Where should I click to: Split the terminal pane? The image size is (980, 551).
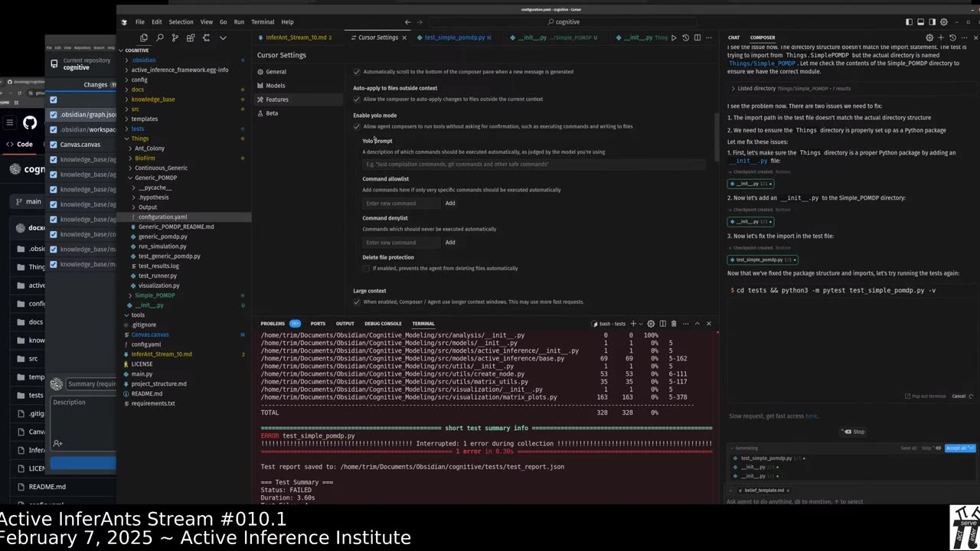pos(663,324)
